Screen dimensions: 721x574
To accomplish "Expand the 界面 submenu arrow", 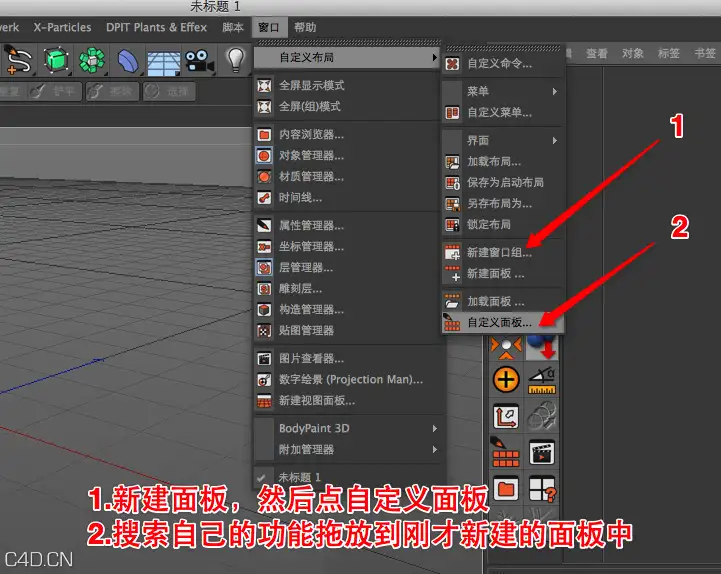I will (x=555, y=141).
